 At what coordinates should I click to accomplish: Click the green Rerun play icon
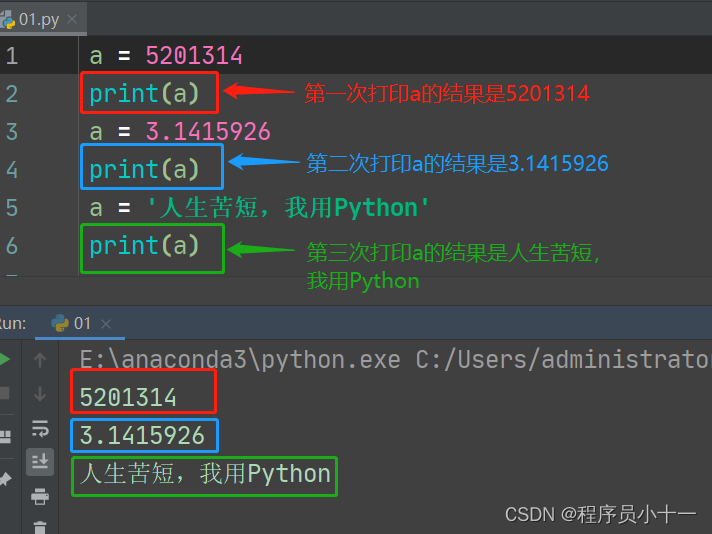(x=5, y=359)
